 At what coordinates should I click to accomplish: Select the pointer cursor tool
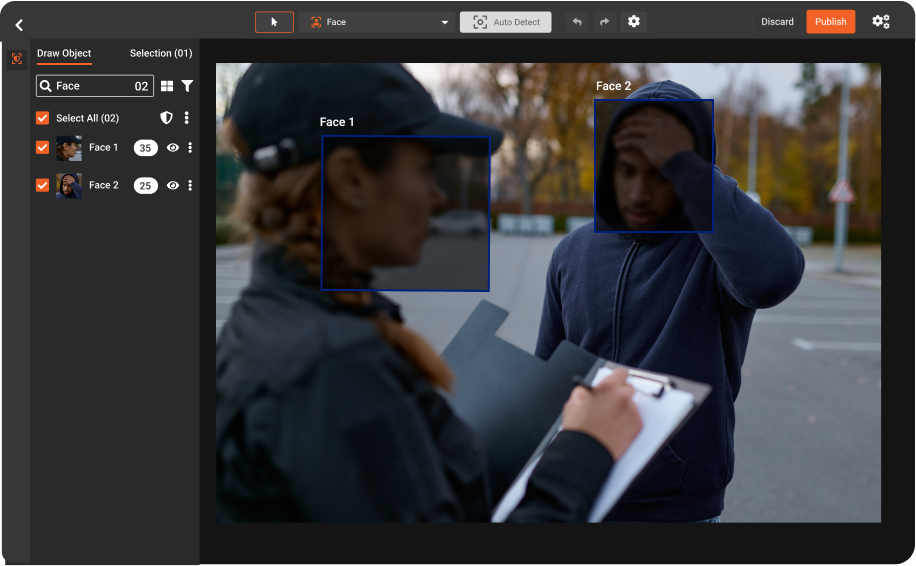pos(274,22)
